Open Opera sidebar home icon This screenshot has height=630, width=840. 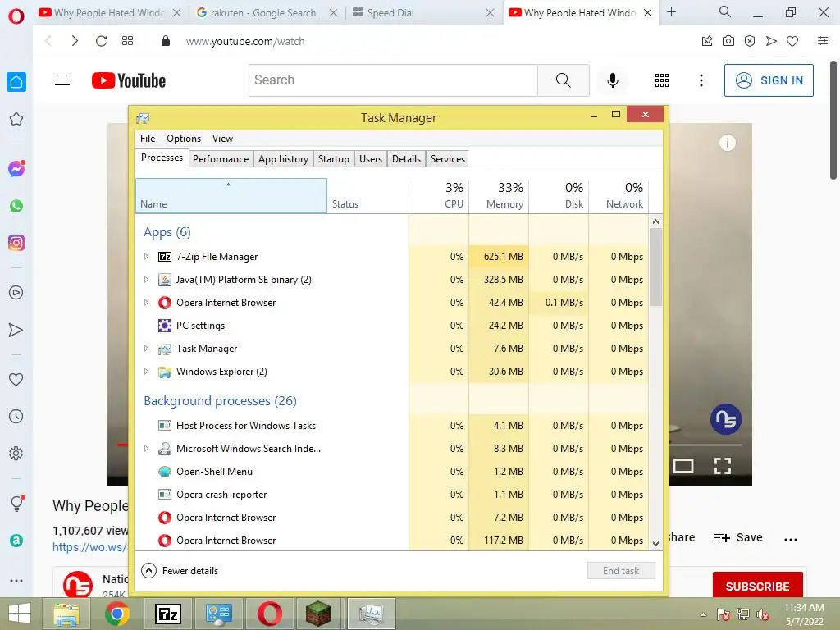click(x=16, y=82)
